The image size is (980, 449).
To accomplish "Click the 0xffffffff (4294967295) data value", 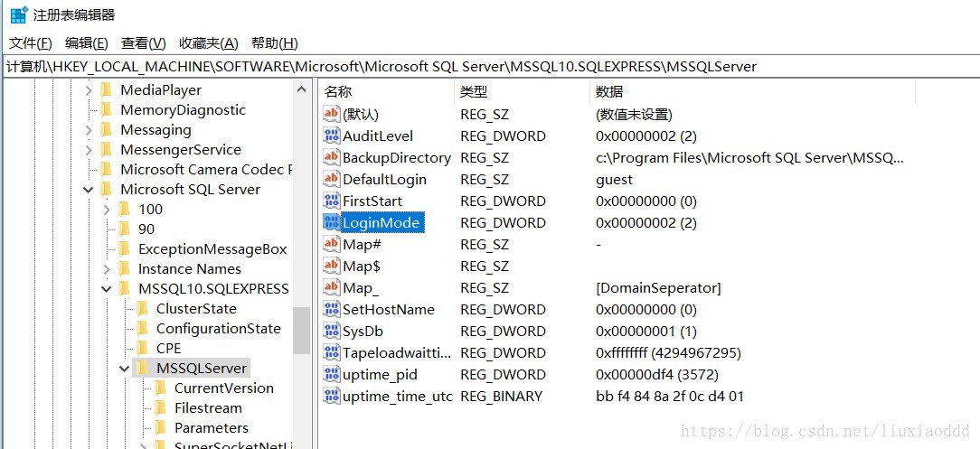I will [668, 353].
